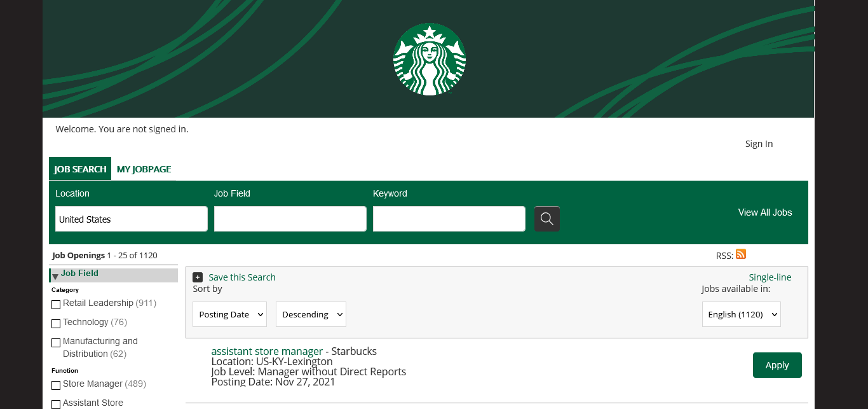Focus the Location field showing United States
The height and width of the screenshot is (409, 868).
[x=131, y=219]
